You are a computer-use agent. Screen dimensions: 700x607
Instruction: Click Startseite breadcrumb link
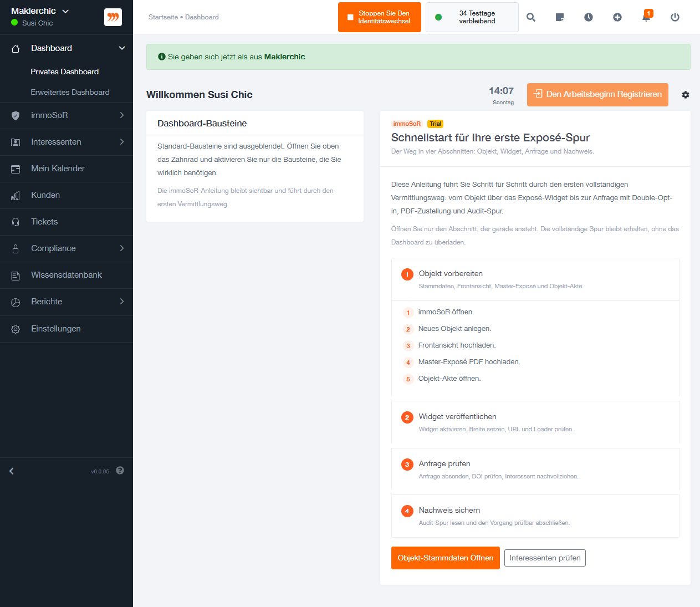pyautogui.click(x=163, y=17)
